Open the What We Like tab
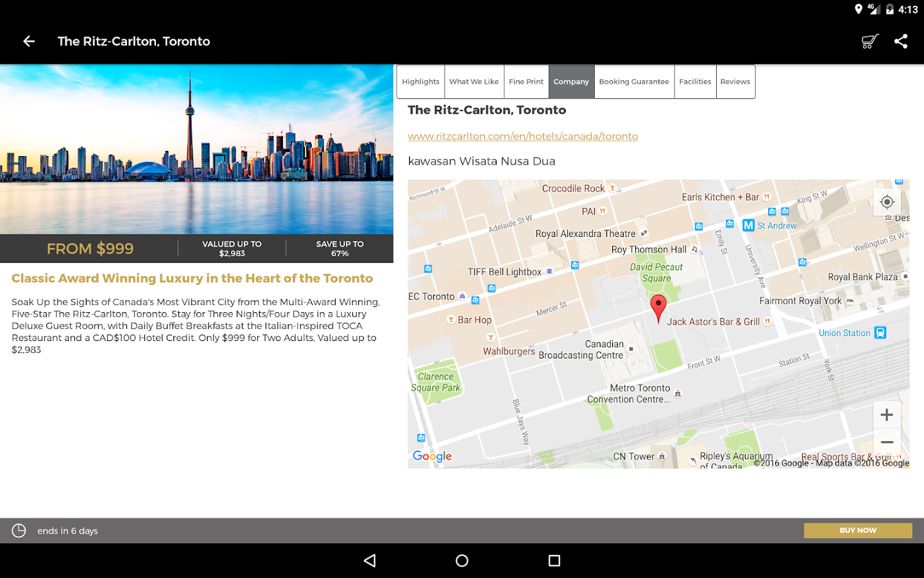Viewport: 924px width, 578px height. click(474, 82)
